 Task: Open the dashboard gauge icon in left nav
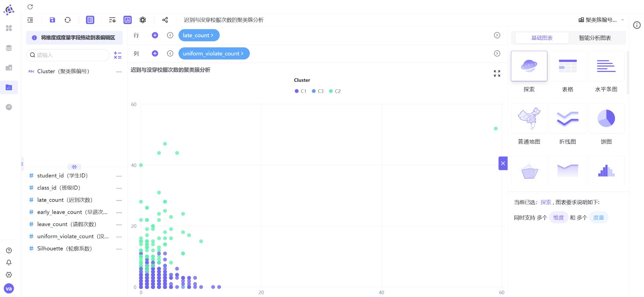pos(9,107)
